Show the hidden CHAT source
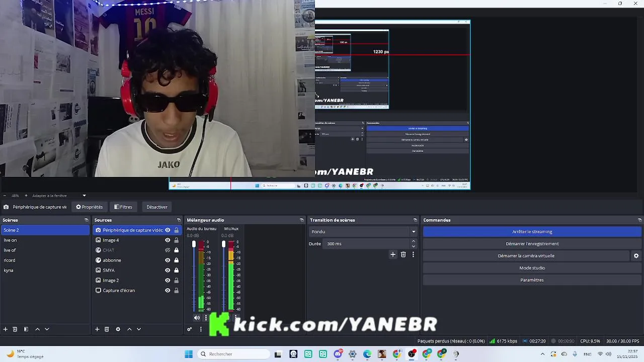Image resolution: width=644 pixels, height=362 pixels. 168,250
